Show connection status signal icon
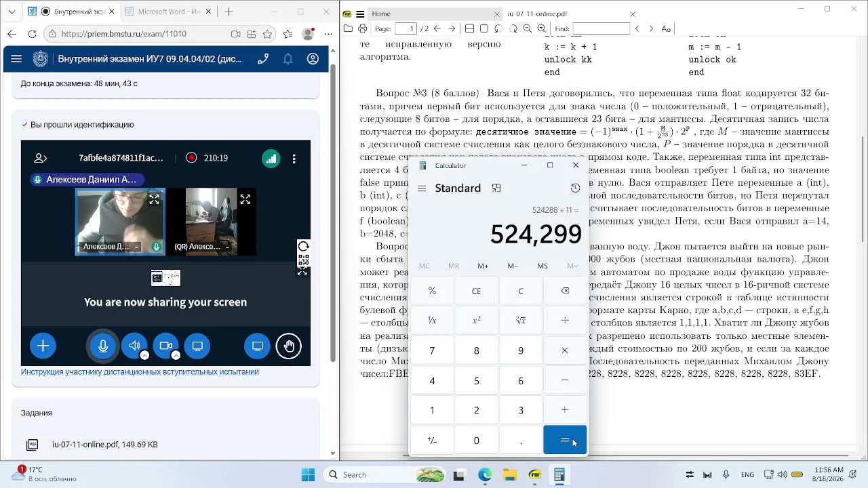The width and height of the screenshot is (868, 488). tap(271, 158)
